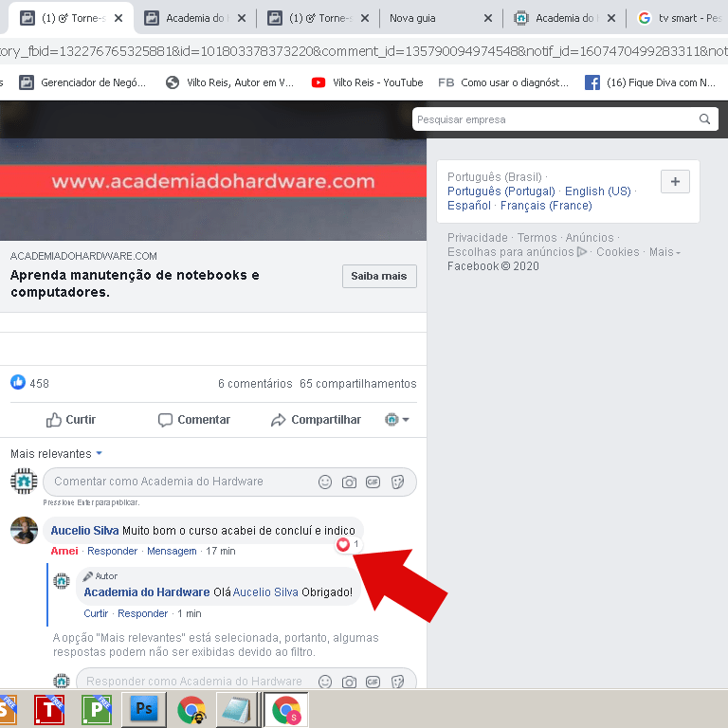728x728 pixels.
Task: Click Mensagem under Aucelio Silva's comment
Action: [x=172, y=551]
